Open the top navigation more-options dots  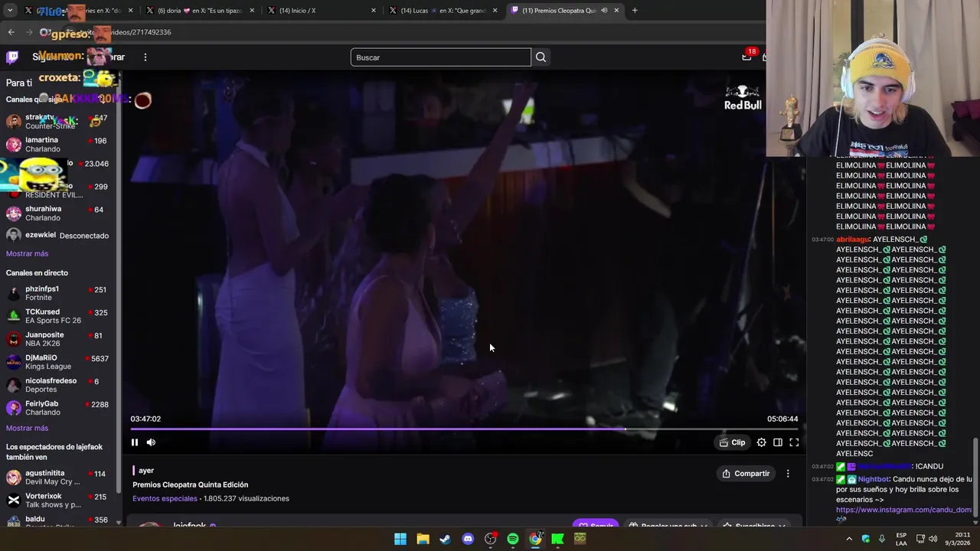tap(145, 57)
